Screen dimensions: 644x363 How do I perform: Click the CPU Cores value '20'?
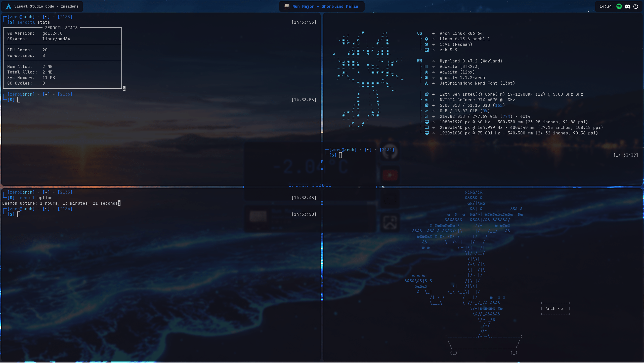[x=45, y=50]
